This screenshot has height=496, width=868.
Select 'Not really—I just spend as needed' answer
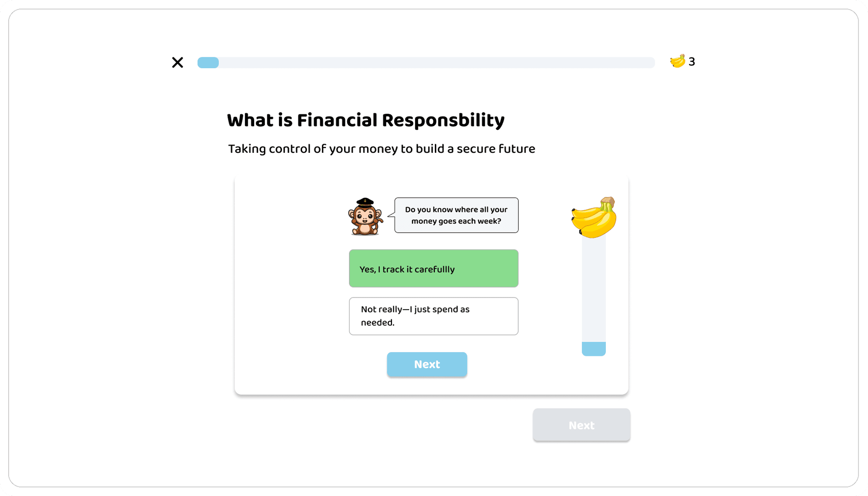point(433,316)
